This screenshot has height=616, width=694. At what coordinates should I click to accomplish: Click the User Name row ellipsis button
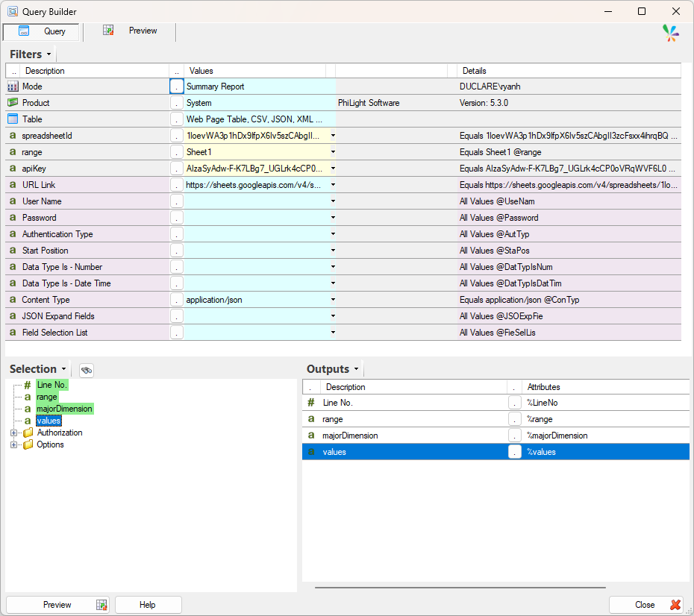pos(177,201)
